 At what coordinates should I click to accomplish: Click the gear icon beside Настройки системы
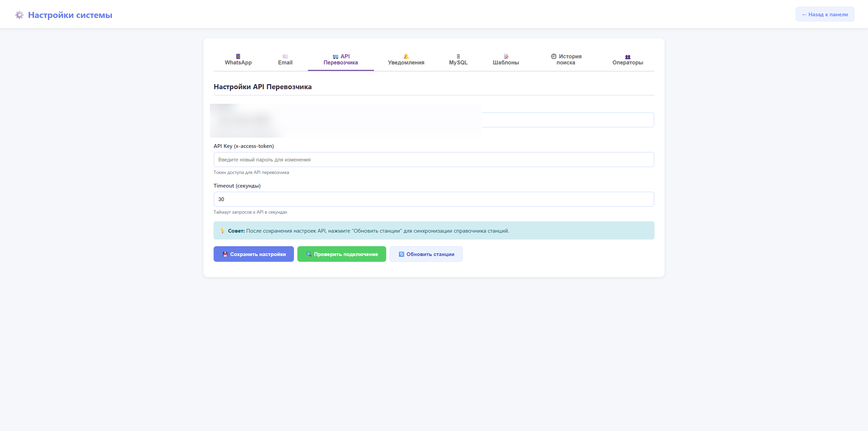(19, 15)
